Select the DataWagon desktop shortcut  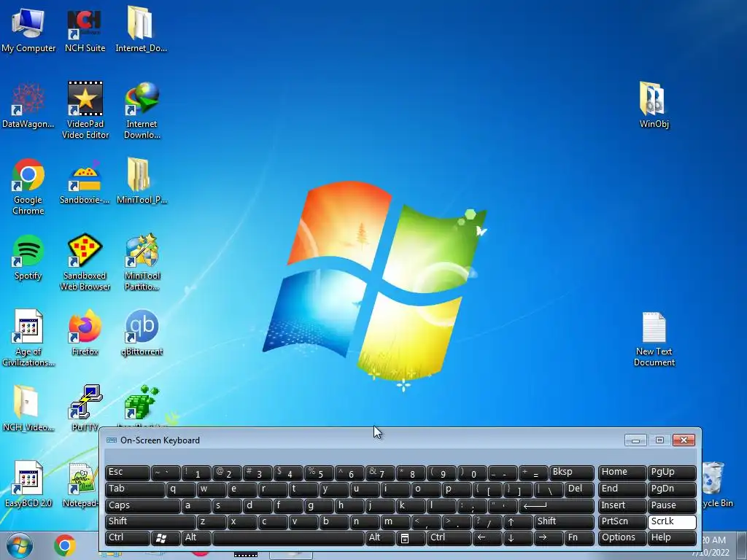(28, 106)
